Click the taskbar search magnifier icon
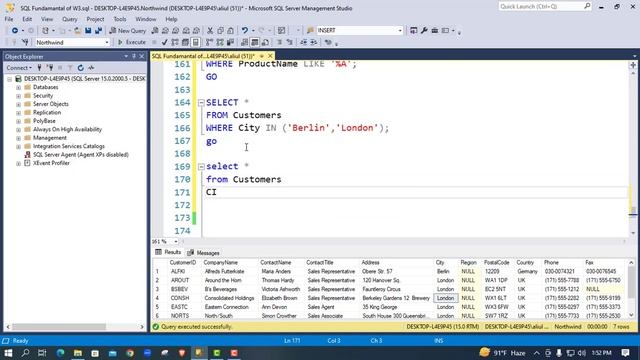Viewport: 640px width, 360px height. point(25,353)
